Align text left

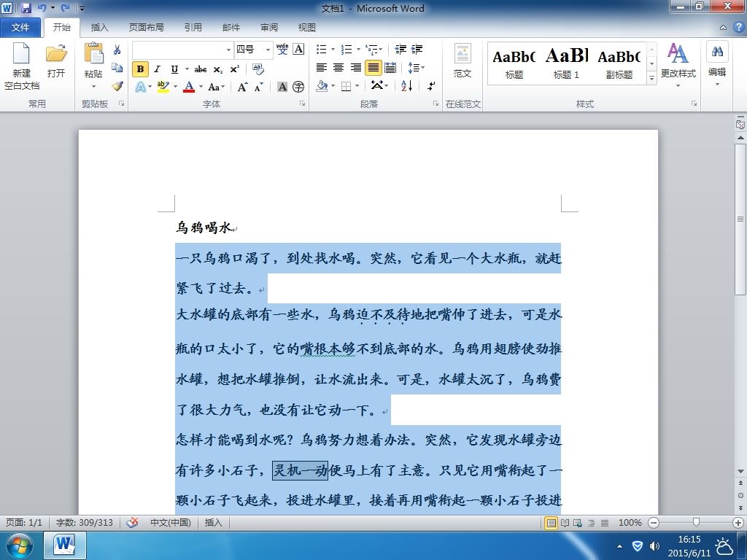tap(322, 68)
